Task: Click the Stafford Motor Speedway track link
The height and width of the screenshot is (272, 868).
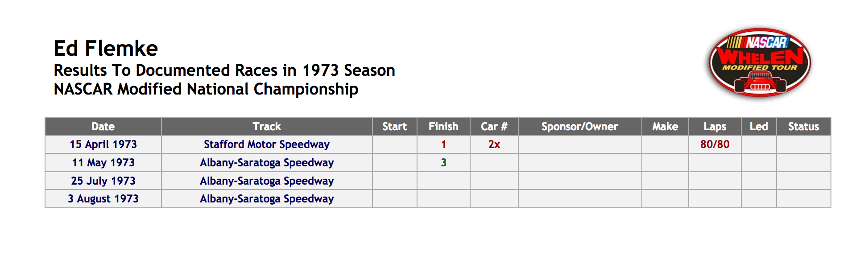Action: click(267, 144)
